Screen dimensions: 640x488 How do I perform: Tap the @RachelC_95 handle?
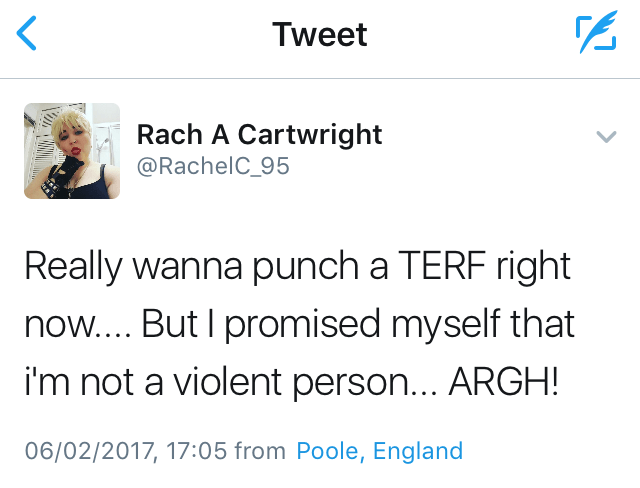coord(213,166)
